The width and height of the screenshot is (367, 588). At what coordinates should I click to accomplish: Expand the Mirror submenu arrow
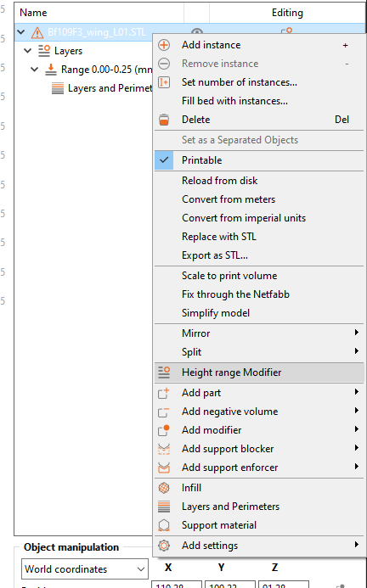[357, 333]
